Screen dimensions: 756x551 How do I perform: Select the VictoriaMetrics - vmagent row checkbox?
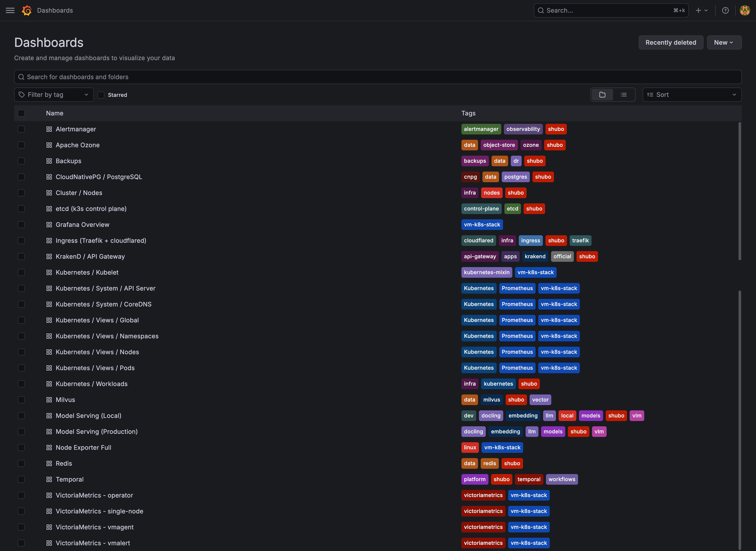21,527
